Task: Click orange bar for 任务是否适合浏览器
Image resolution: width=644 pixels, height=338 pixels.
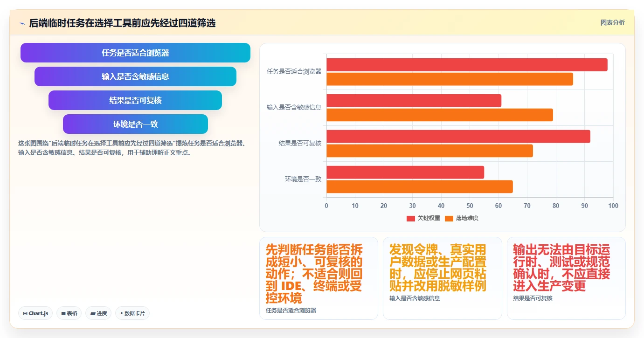Action: (x=450, y=79)
